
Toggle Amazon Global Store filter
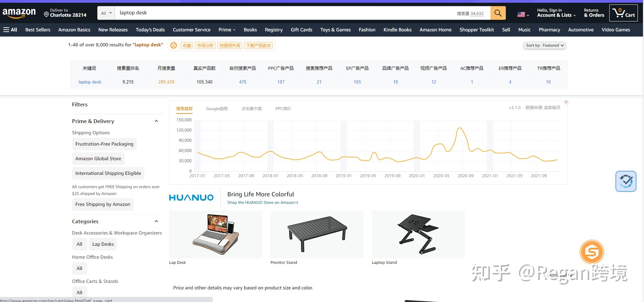pos(98,158)
